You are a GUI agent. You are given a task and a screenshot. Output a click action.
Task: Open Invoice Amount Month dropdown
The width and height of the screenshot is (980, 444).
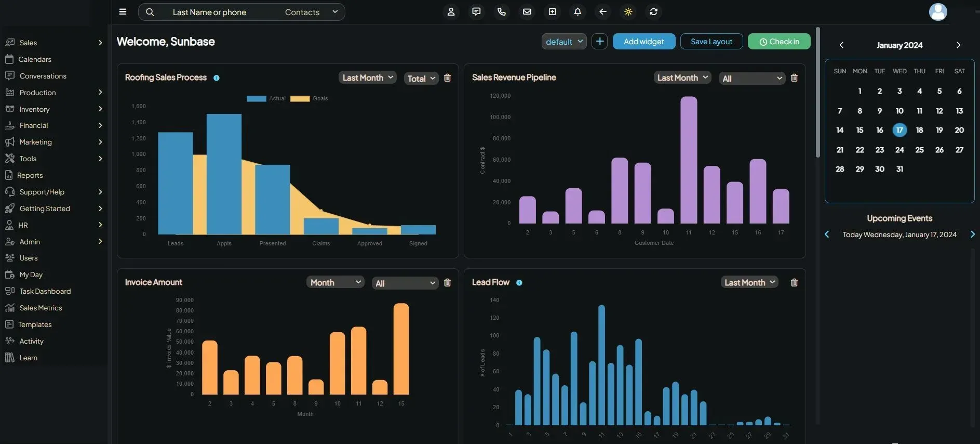(x=335, y=283)
